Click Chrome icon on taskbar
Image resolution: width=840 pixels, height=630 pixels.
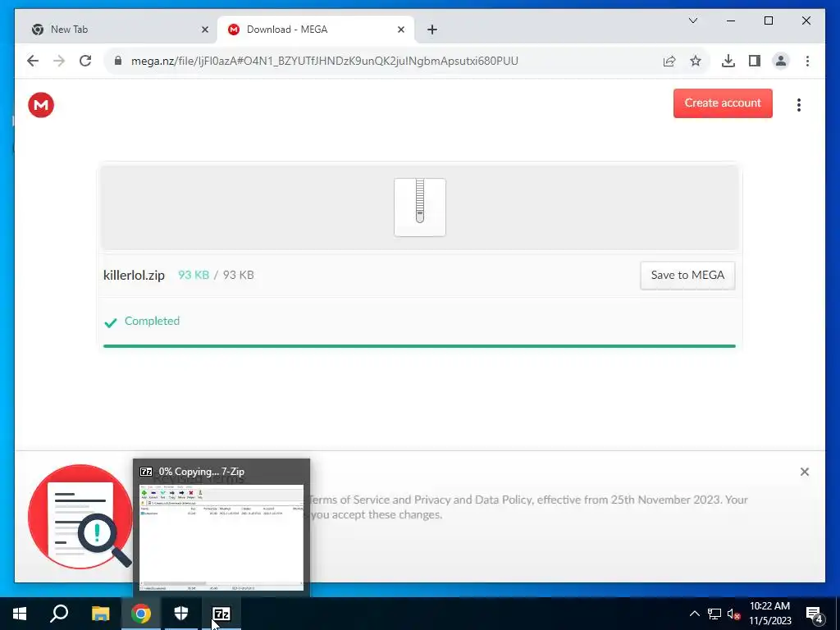click(141, 614)
